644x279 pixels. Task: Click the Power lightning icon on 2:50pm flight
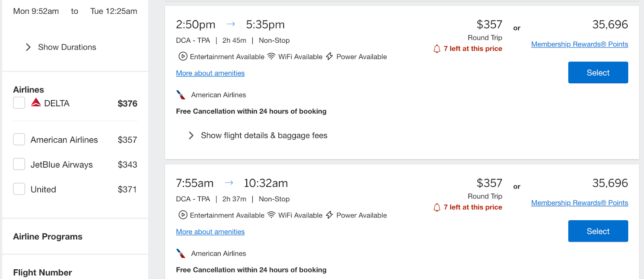pyautogui.click(x=329, y=56)
